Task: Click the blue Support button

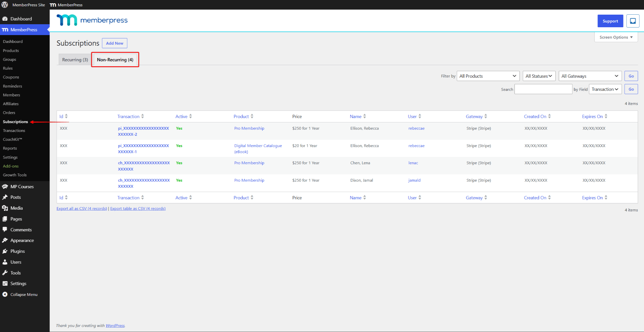Action: coord(610,21)
